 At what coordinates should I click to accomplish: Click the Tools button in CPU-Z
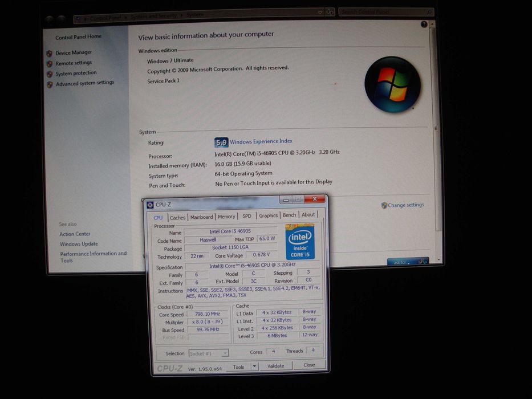pos(238,367)
